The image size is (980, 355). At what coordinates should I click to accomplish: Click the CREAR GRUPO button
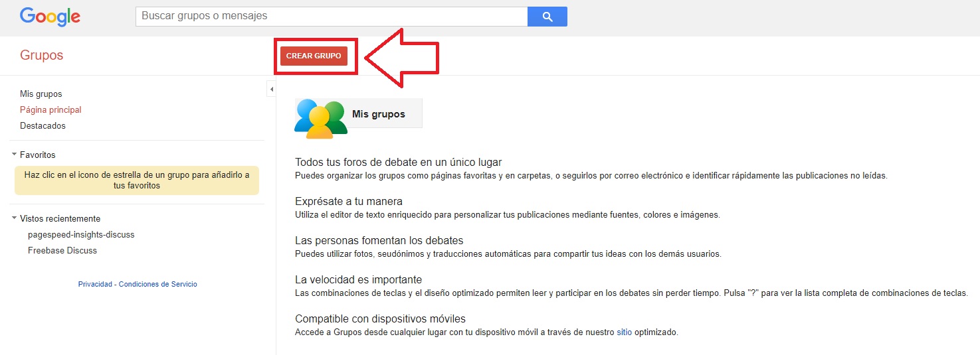click(314, 56)
